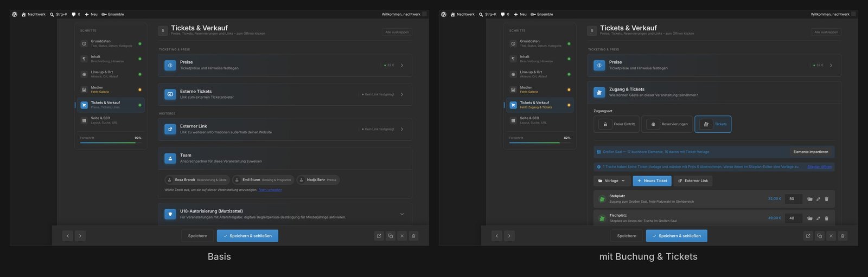This screenshot has width=868, height=277.
Task: Click next step arrow in right panel footer
Action: click(509, 236)
